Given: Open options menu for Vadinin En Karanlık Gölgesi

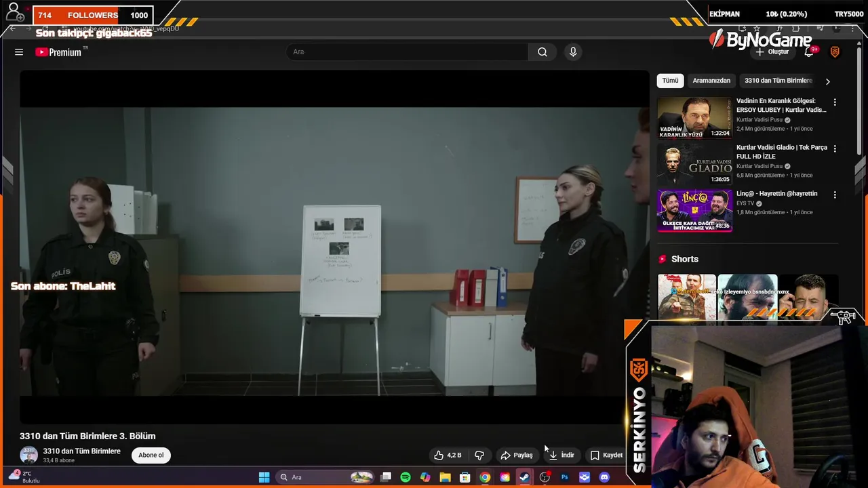Looking at the screenshot, I should (835, 102).
